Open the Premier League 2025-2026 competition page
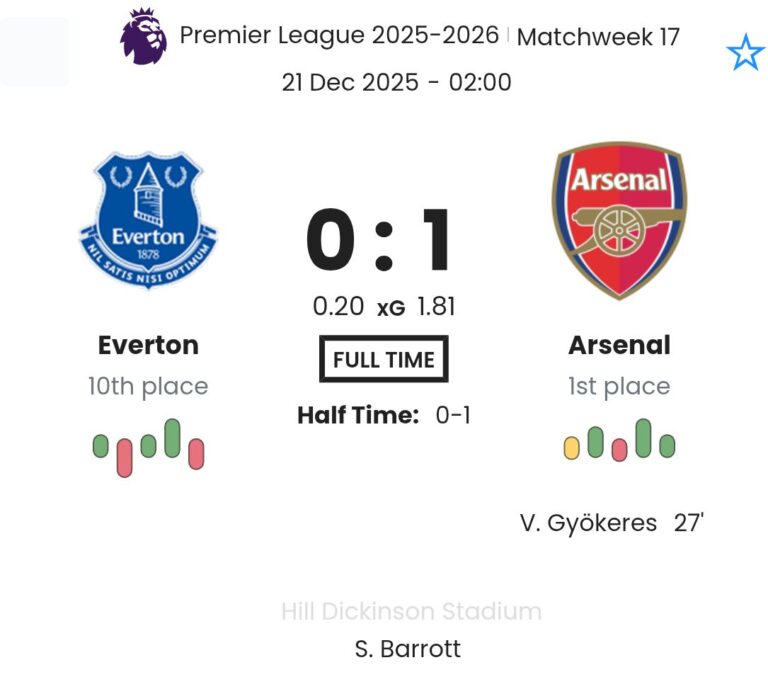The height and width of the screenshot is (677, 768). coord(339,36)
